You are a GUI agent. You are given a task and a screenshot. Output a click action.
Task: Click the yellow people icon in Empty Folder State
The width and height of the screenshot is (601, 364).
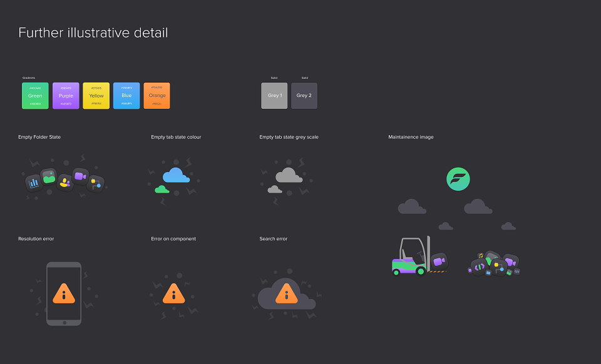click(x=64, y=183)
